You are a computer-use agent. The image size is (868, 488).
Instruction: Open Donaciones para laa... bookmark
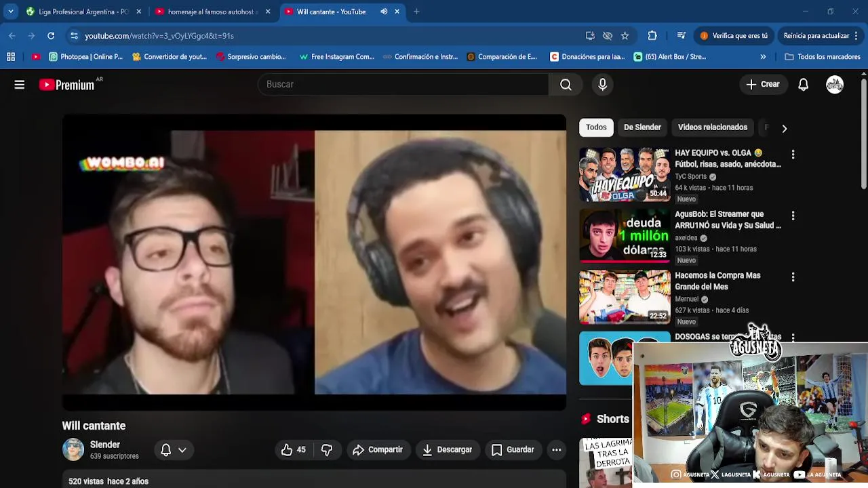coord(588,57)
